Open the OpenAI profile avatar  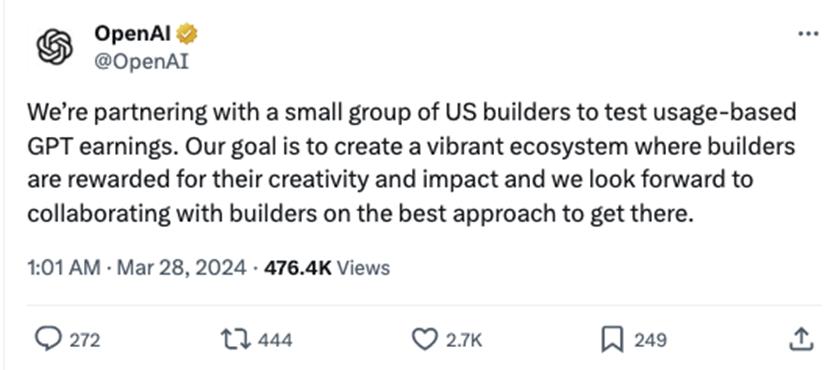[x=54, y=47]
